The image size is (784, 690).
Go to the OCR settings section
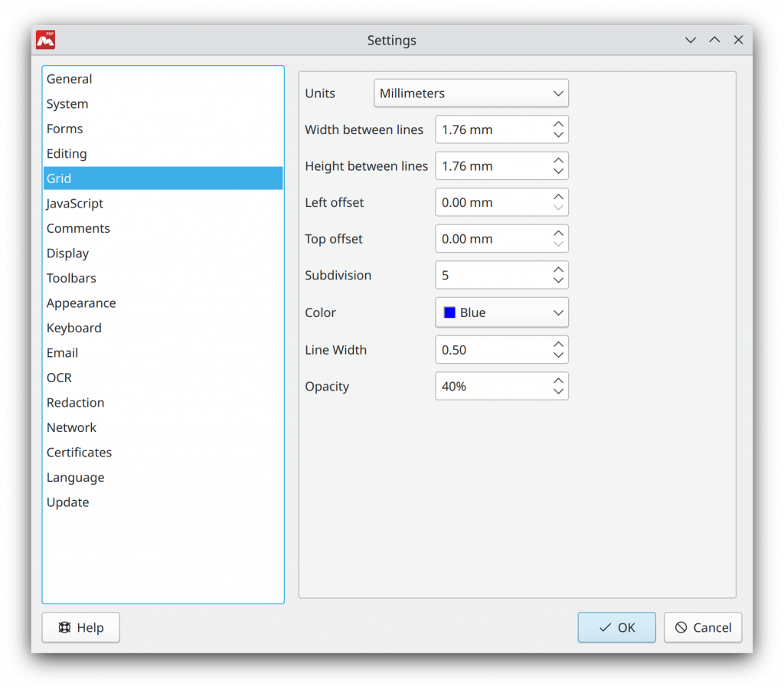point(59,378)
